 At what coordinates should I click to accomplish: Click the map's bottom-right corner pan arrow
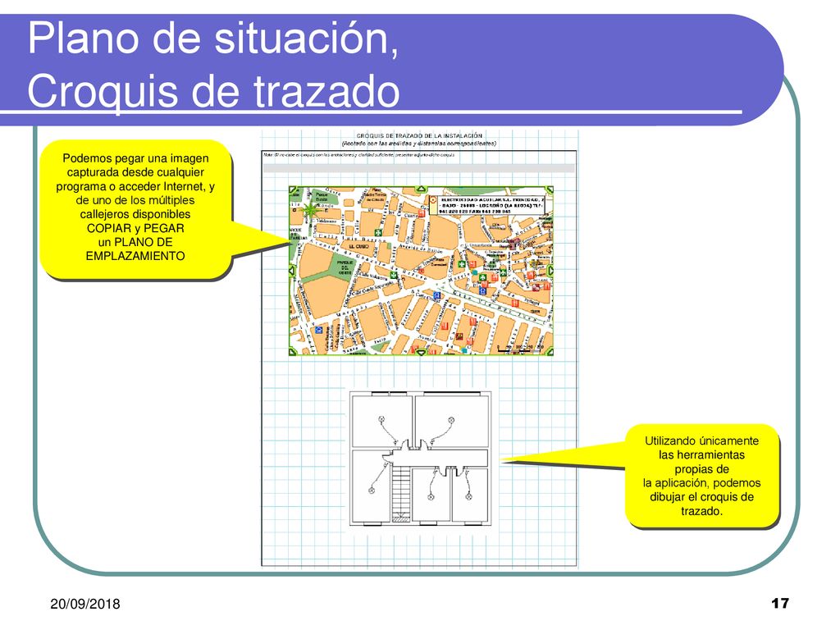click(549, 351)
